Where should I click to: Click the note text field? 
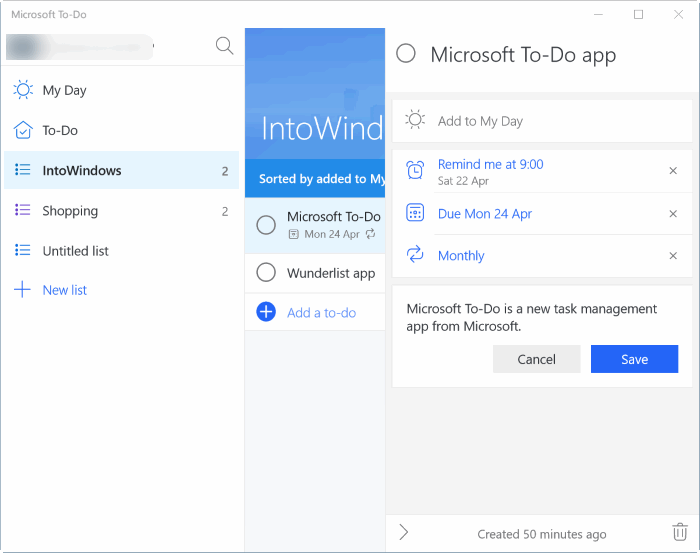pos(531,317)
